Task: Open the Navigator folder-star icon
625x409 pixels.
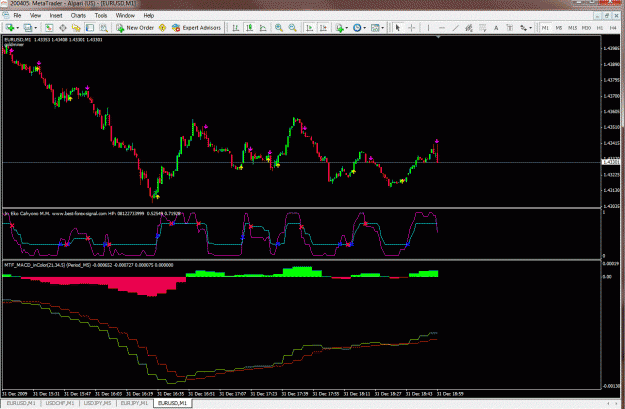Action: [76, 28]
